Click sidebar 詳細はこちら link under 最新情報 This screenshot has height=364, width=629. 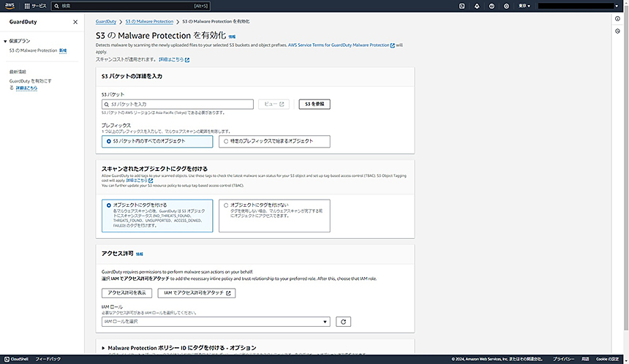click(x=26, y=88)
